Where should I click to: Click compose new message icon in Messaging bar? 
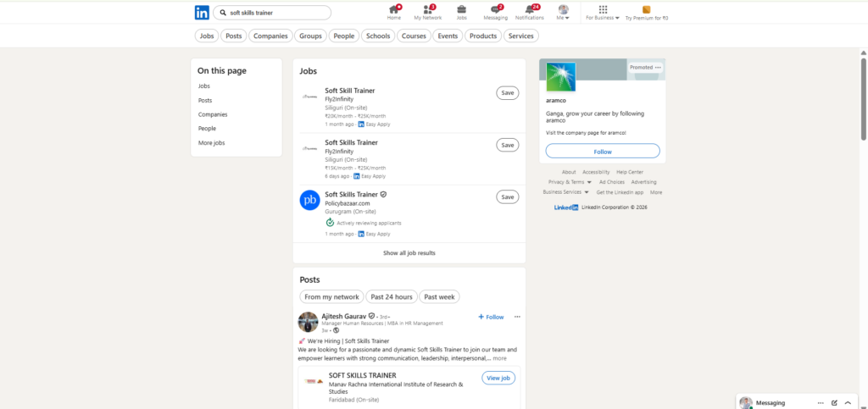[835, 402]
